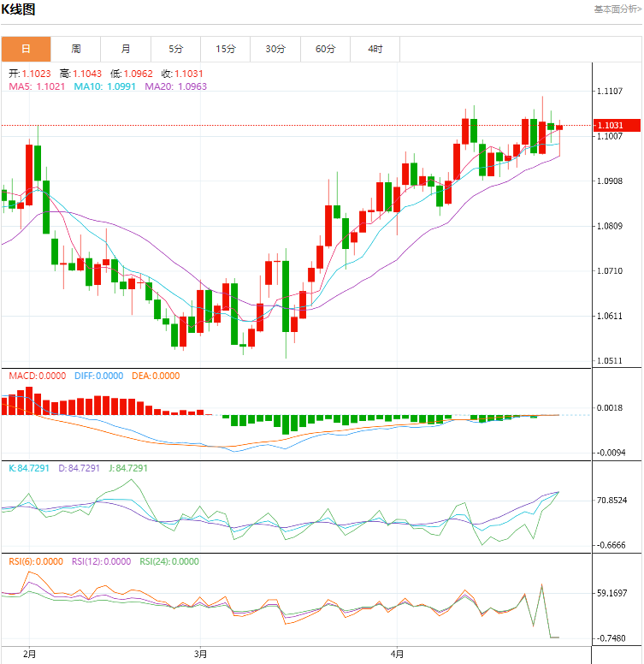Click the DEA: 0.0000 label
Viewport: 644px width, 664px height.
(x=156, y=376)
